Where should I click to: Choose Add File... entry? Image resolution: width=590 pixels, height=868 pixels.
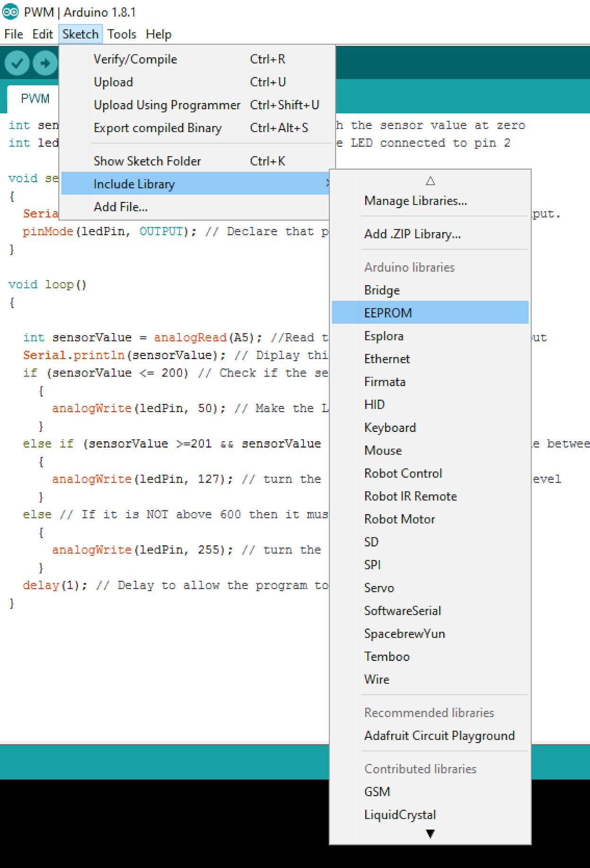195,207
